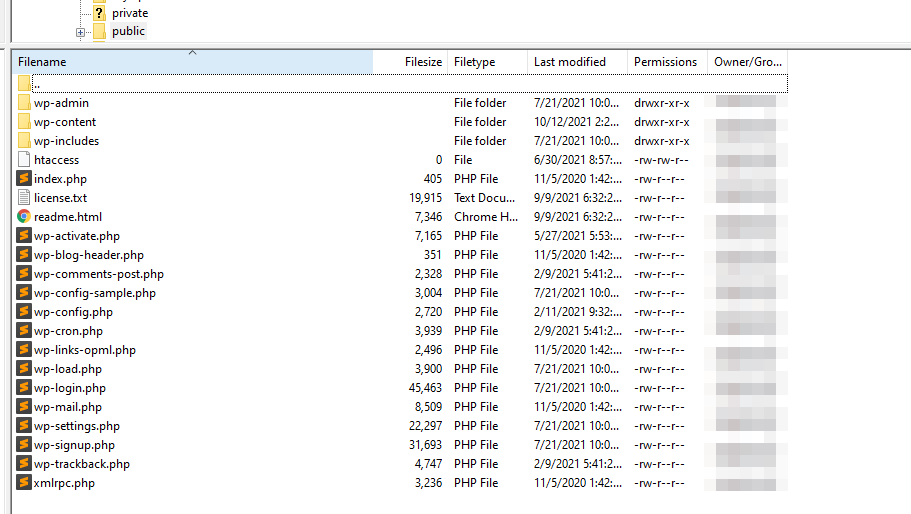
Task: Click the index.php Sublime file icon
Action: [24, 179]
